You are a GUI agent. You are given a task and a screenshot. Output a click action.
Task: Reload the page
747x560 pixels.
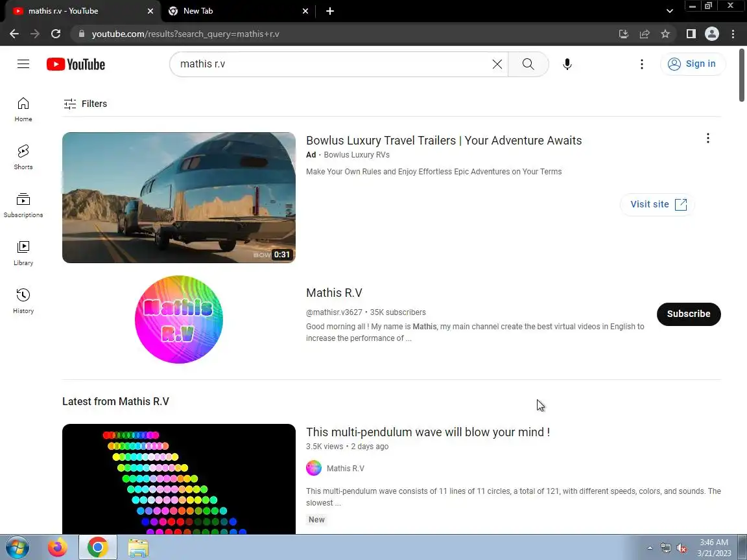(56, 34)
